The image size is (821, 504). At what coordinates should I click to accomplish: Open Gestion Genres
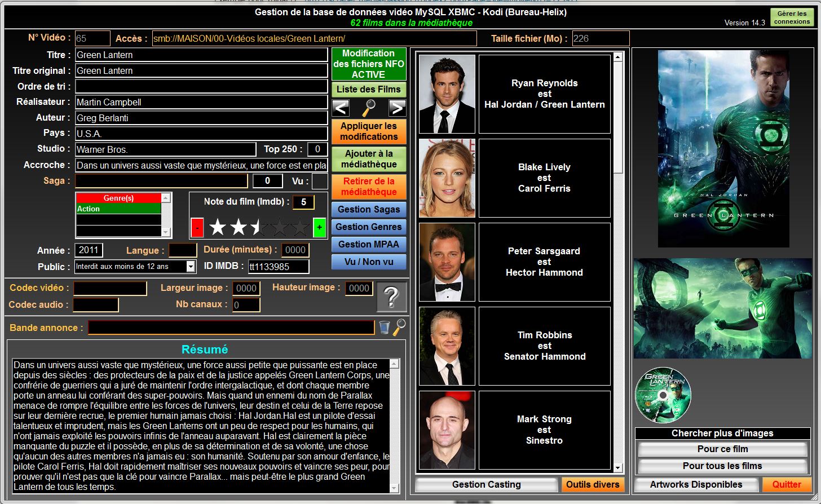click(369, 227)
